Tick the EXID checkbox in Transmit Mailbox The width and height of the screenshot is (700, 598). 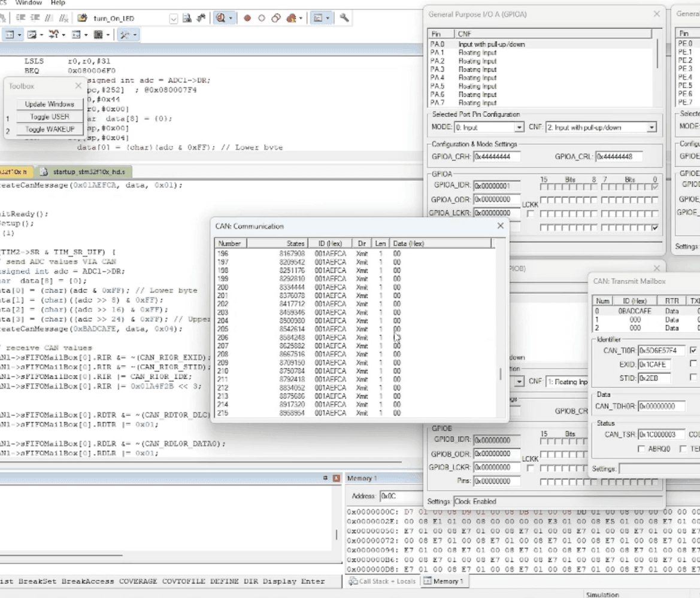click(693, 364)
